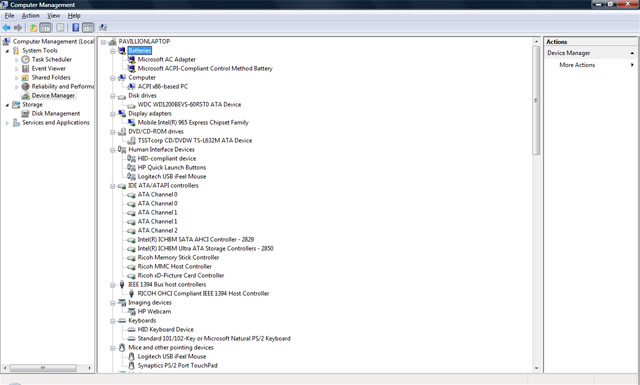Collapse the IDE ATA/ATAPI controllers category
Screen dimensions: 640x385
113,186
